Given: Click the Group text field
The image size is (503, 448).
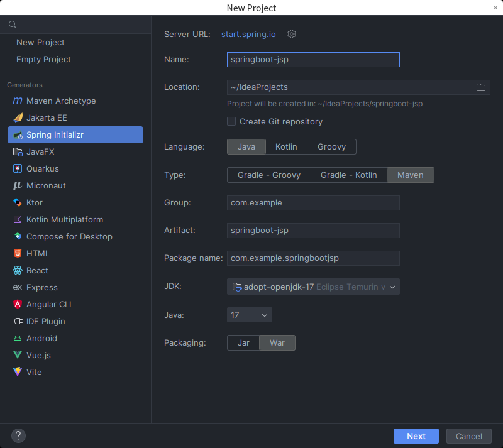Looking at the screenshot, I should tap(313, 203).
